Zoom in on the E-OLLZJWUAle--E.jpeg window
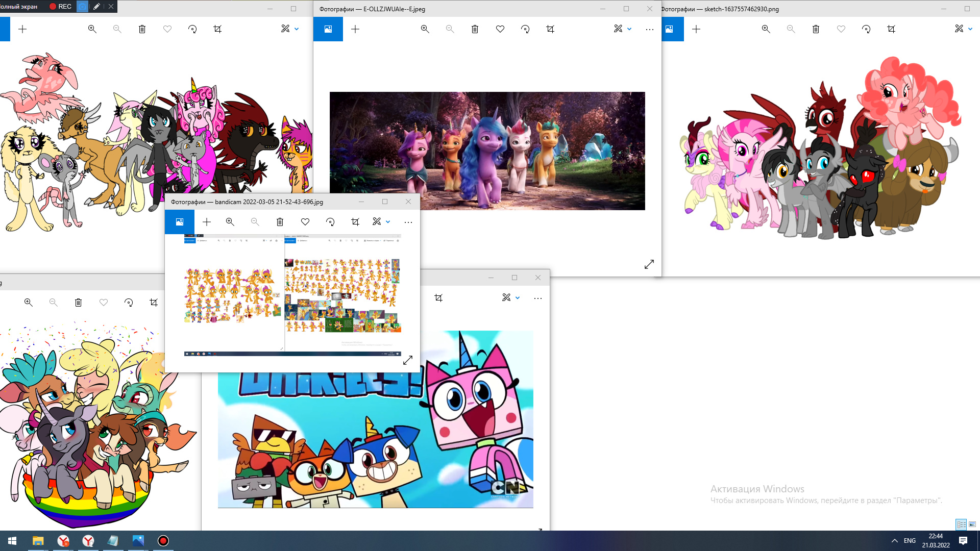 click(x=425, y=29)
